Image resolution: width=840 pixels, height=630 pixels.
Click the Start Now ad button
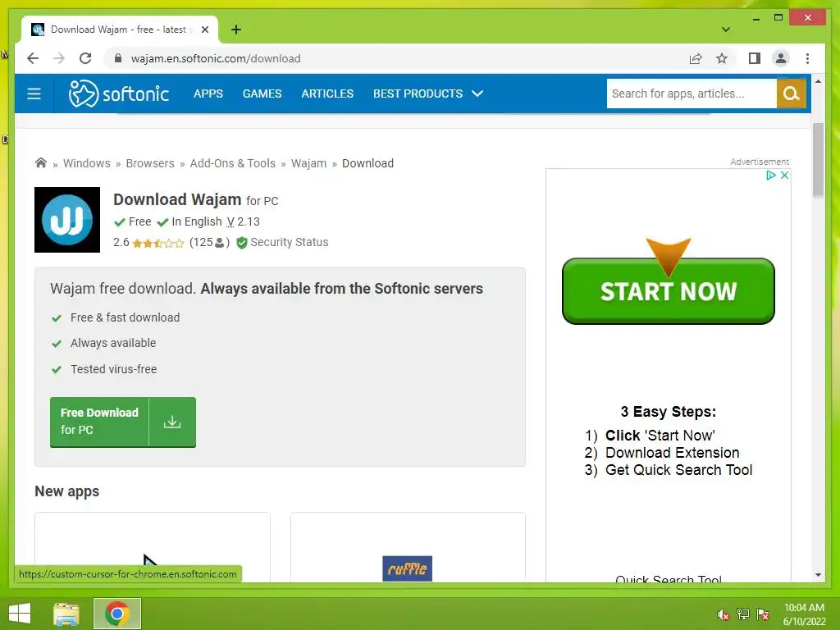click(668, 291)
